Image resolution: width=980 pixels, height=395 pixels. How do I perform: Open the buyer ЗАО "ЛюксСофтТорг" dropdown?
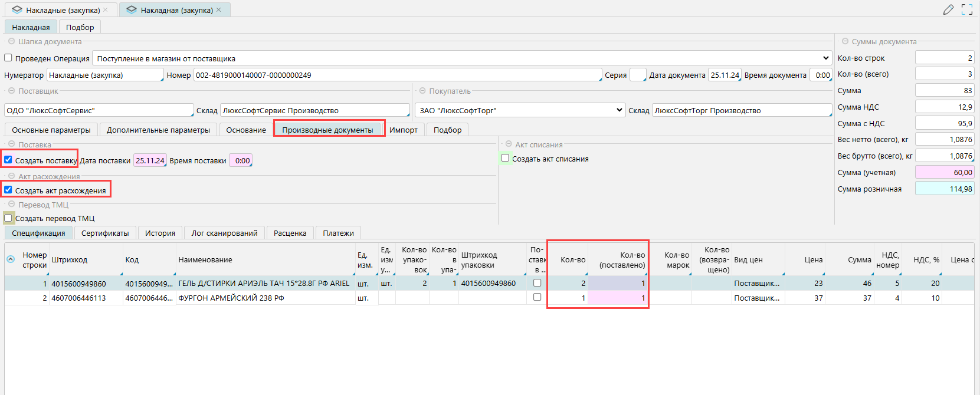[x=619, y=110]
